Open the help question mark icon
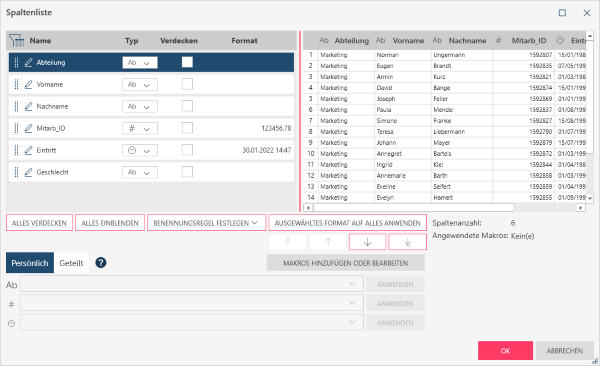 (101, 263)
